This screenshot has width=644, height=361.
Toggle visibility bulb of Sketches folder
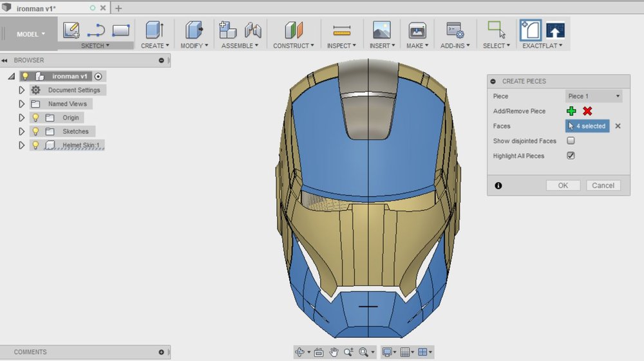(35, 131)
